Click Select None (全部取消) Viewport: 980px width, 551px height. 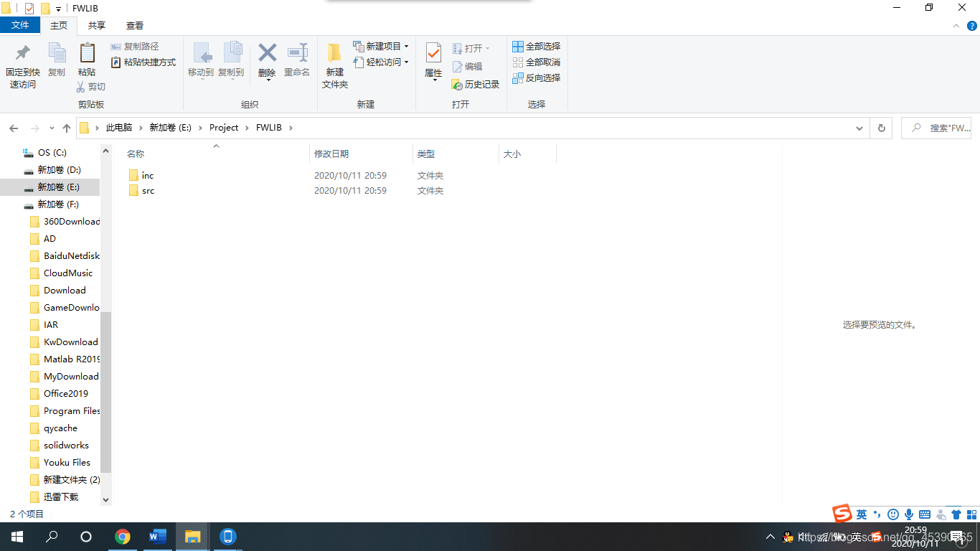point(537,62)
